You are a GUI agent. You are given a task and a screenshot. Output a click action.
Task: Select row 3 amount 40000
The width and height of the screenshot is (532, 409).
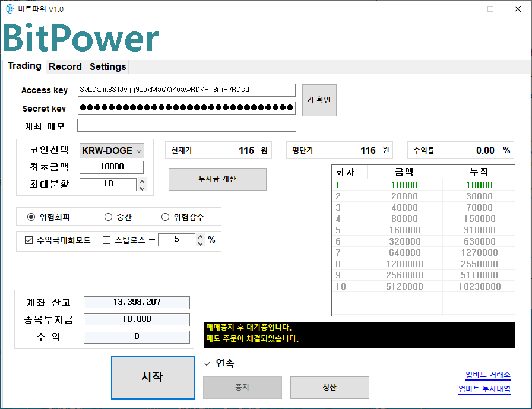click(405, 208)
